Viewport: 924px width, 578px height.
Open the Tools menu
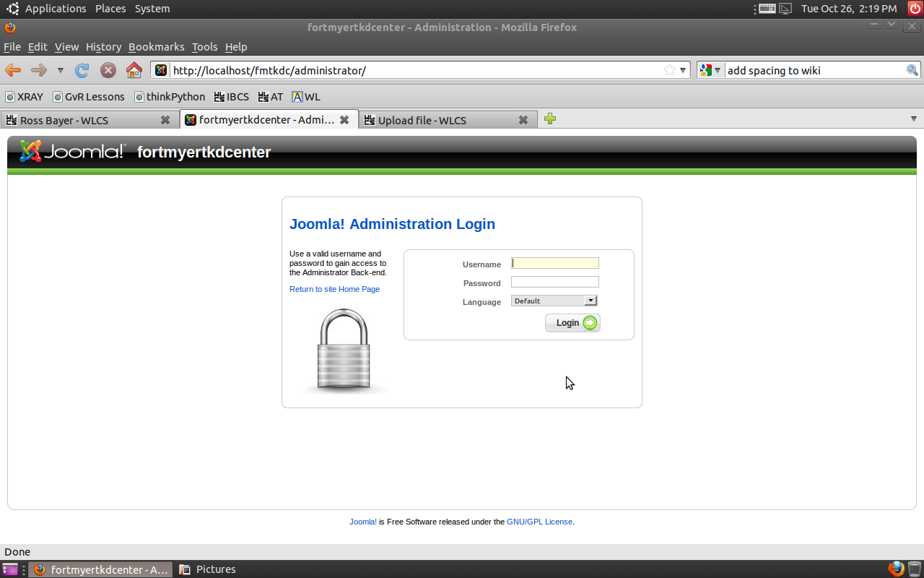coord(204,47)
